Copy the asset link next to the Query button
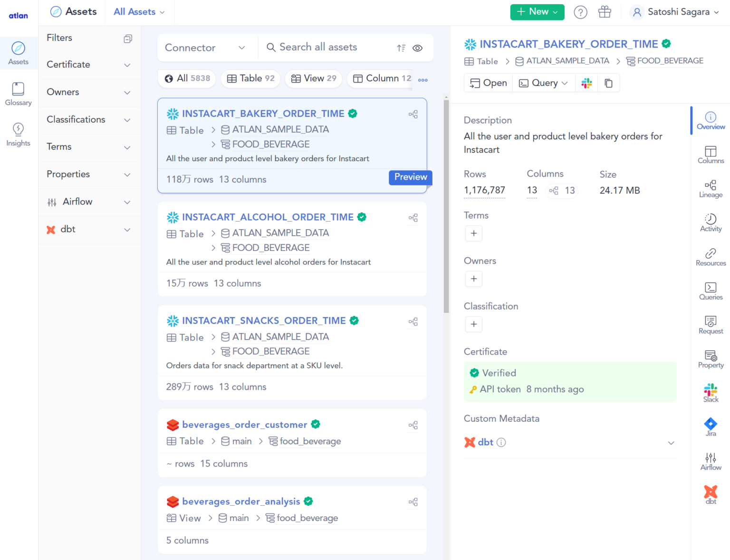Image resolution: width=730 pixels, height=560 pixels. tap(609, 83)
